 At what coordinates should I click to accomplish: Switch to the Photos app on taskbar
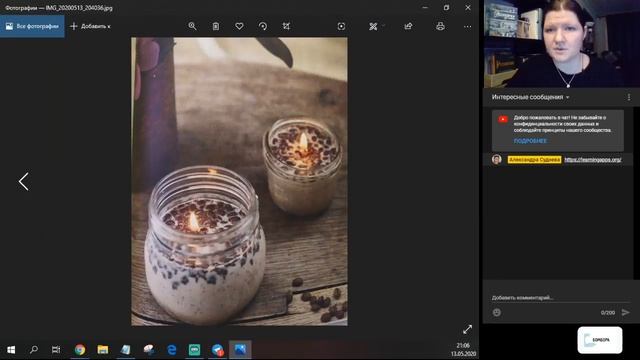[x=240, y=350]
